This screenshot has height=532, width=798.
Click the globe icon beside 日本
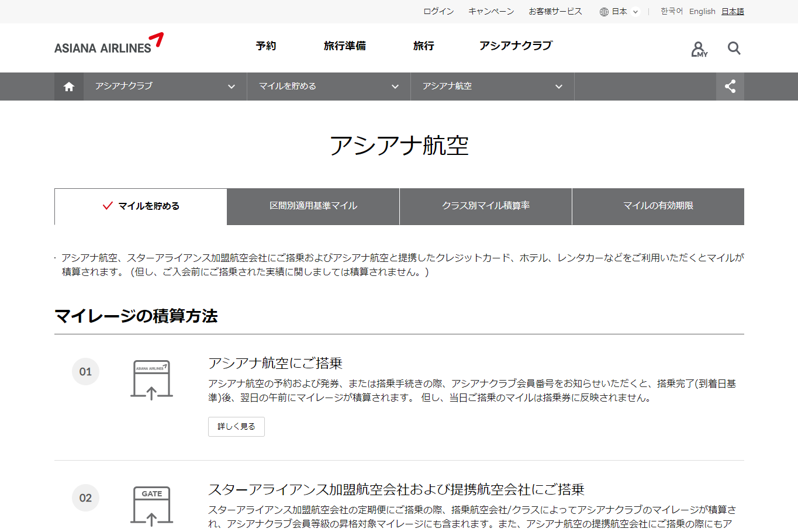pos(604,12)
